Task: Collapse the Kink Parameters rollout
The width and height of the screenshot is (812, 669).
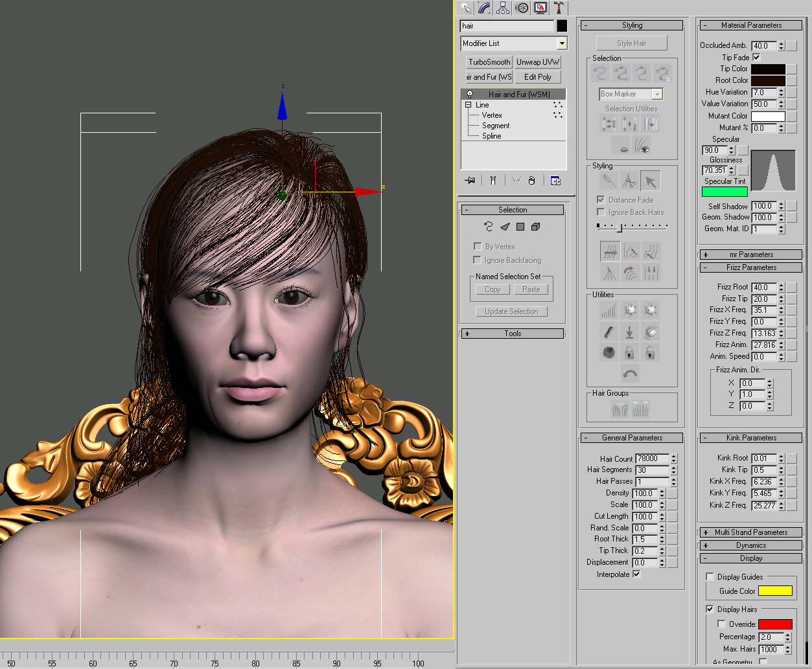Action: tap(751, 438)
